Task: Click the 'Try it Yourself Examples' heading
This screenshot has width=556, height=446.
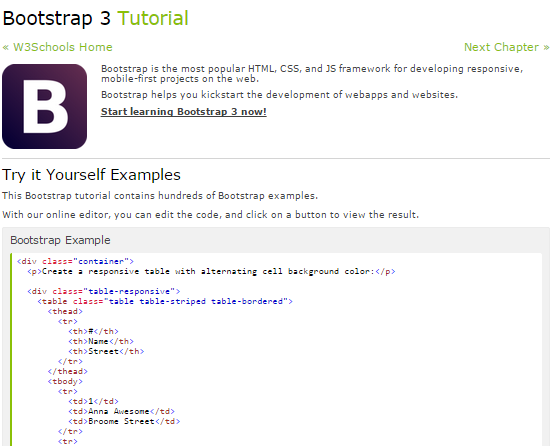Action: 91,175
